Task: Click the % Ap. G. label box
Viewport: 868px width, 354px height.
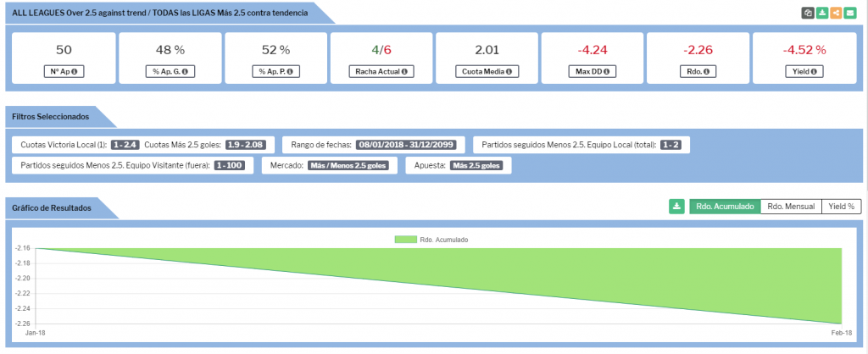Action: point(170,71)
